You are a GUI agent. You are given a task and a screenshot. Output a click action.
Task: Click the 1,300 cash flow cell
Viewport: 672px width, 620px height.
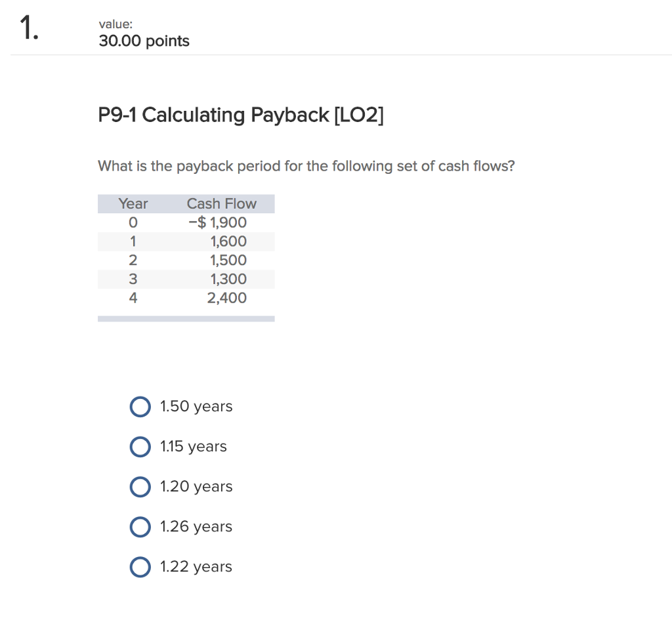(229, 279)
